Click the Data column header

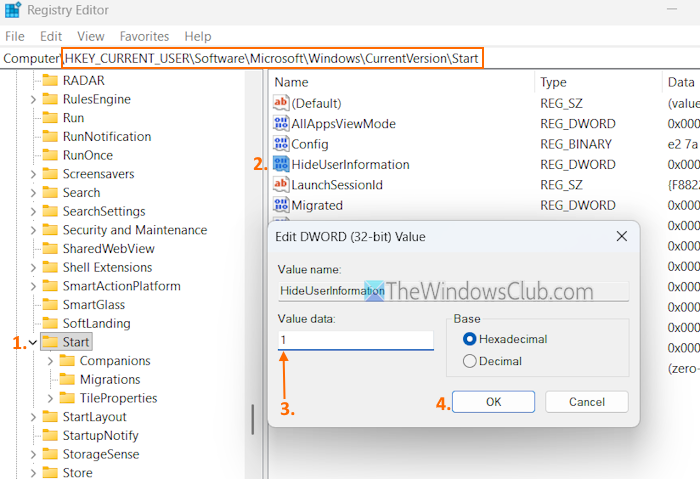[x=681, y=82]
